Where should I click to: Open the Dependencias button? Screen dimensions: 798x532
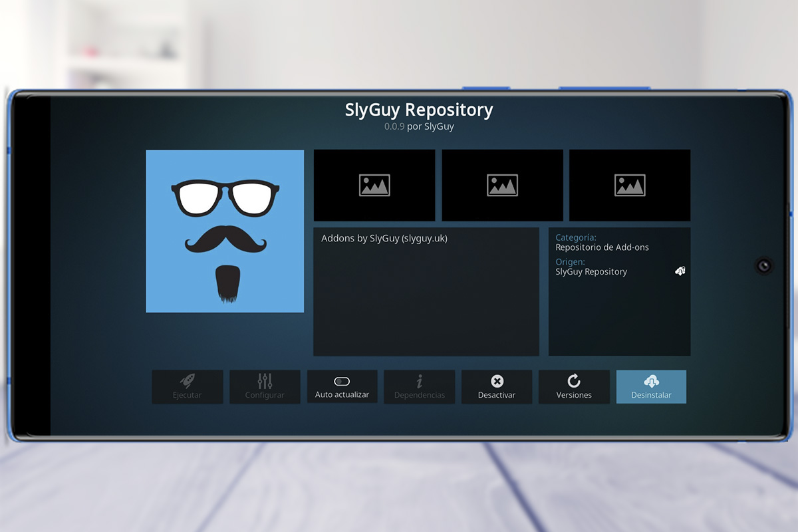[420, 386]
